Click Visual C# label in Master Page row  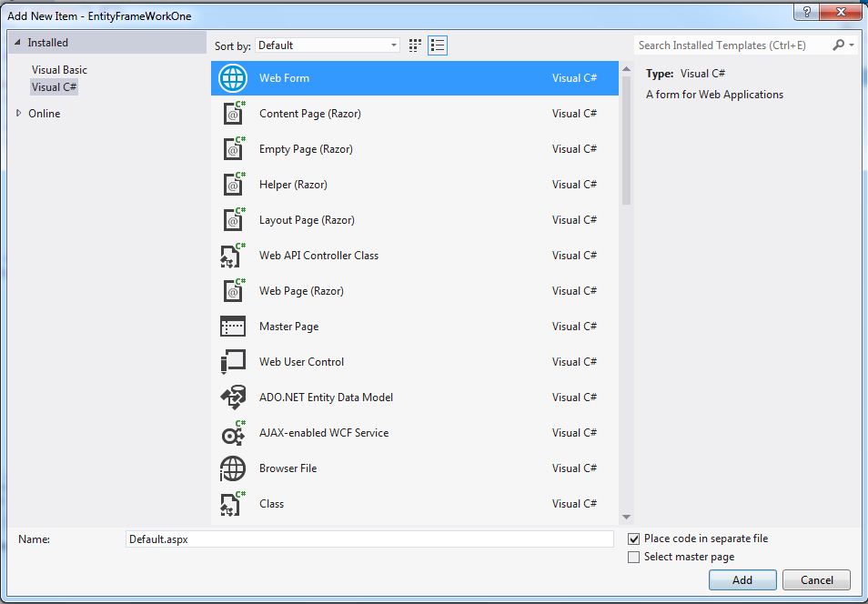[x=574, y=326]
